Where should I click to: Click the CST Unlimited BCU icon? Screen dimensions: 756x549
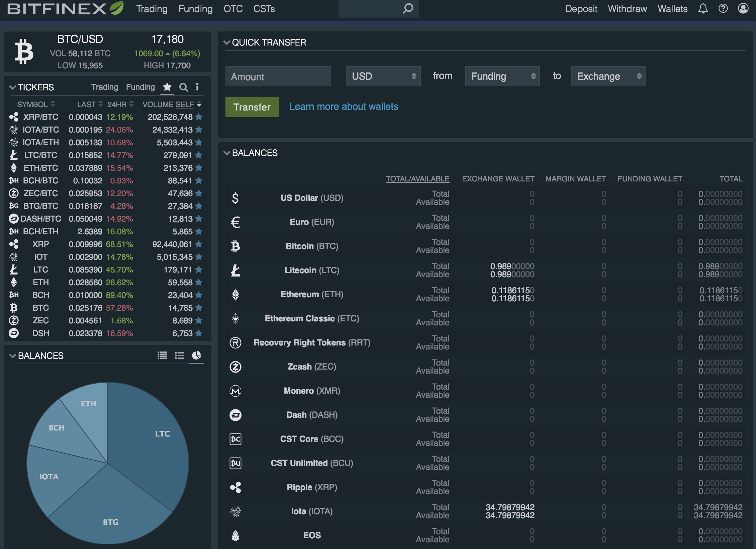pos(235,463)
